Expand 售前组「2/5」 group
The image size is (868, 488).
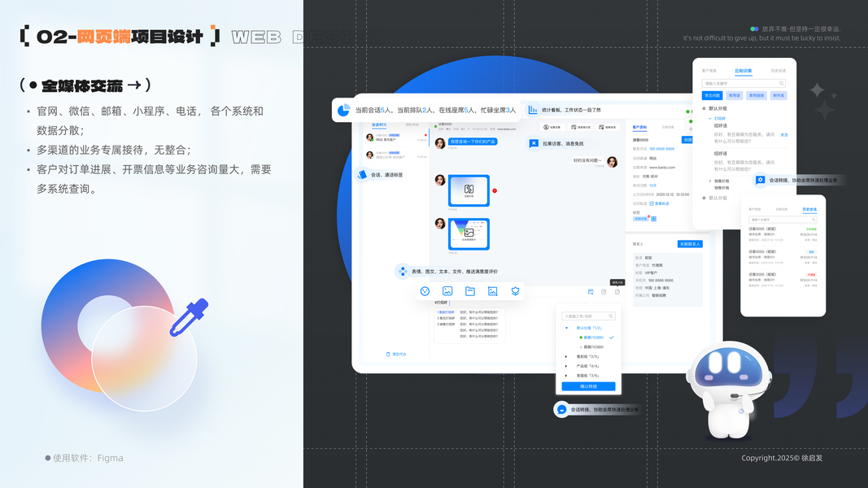pyautogui.click(x=565, y=356)
